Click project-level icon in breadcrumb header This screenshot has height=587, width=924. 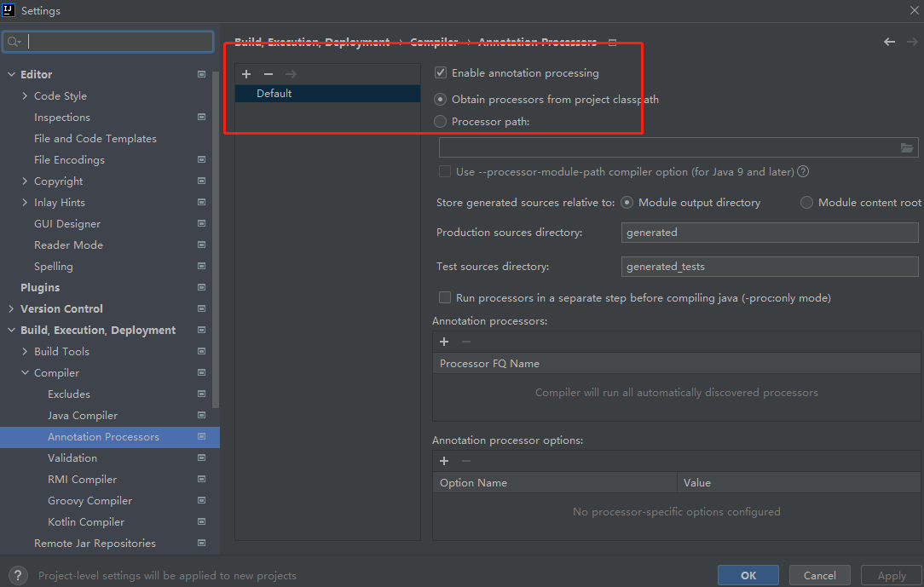pyautogui.click(x=612, y=43)
